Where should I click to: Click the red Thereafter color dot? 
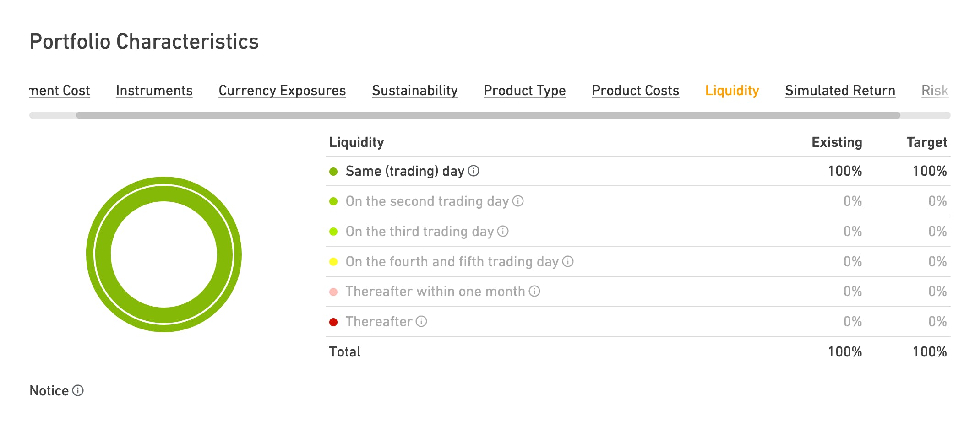pos(333,322)
